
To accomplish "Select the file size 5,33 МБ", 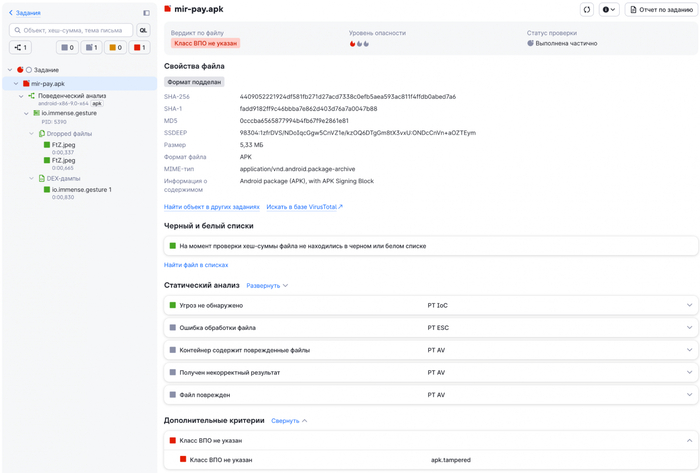I will [251, 145].
